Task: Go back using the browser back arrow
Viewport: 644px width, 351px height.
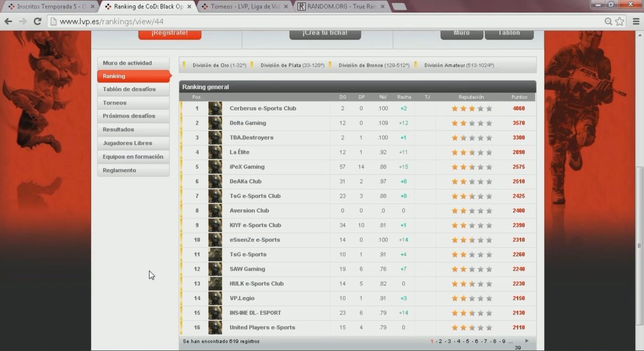Action: coord(8,21)
